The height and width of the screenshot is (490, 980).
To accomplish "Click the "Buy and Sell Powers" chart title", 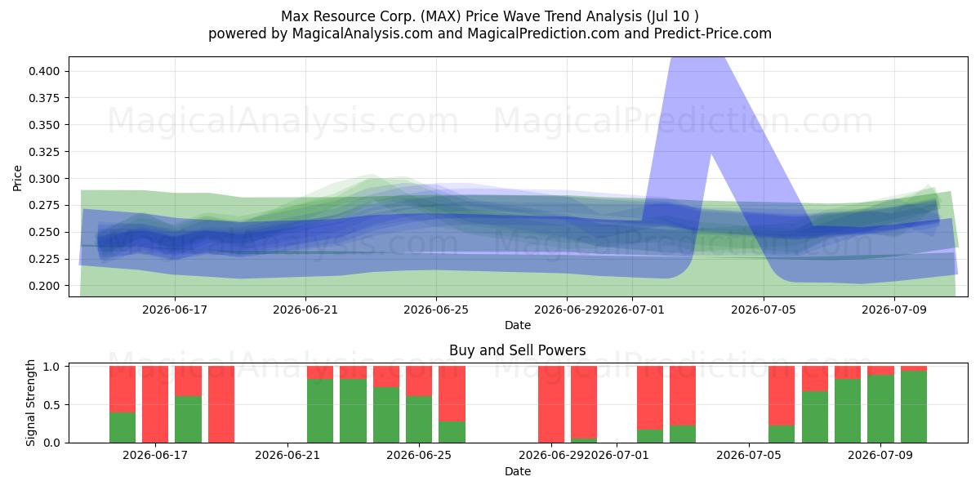I will coord(518,350).
